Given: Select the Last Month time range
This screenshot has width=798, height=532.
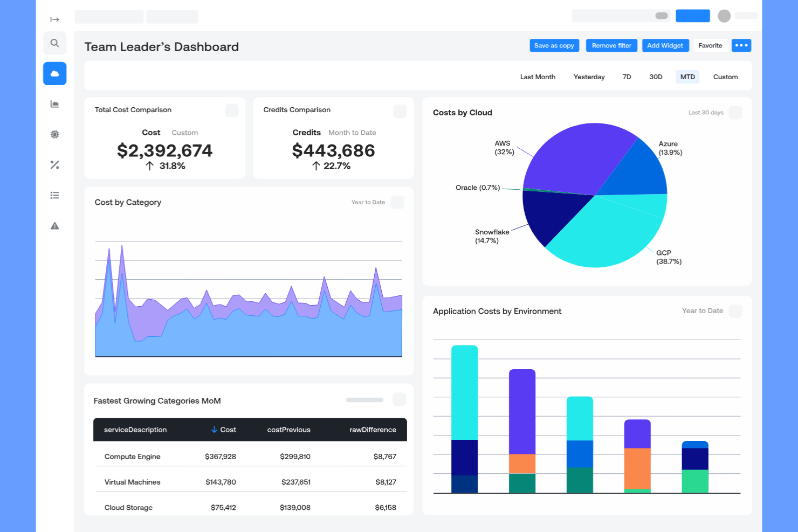Looking at the screenshot, I should click(x=538, y=77).
